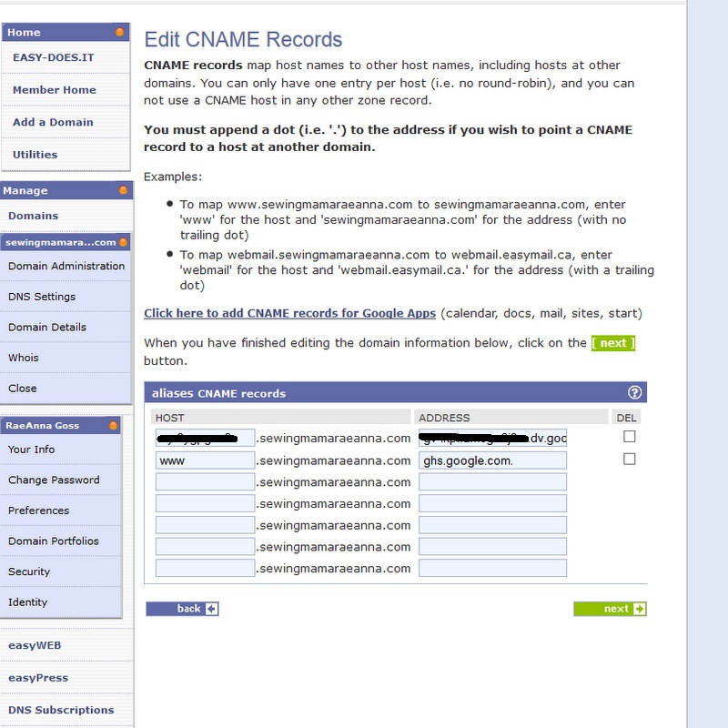Image resolution: width=728 pixels, height=728 pixels.
Task: Click the fifth row empty host field
Action: click(x=206, y=525)
